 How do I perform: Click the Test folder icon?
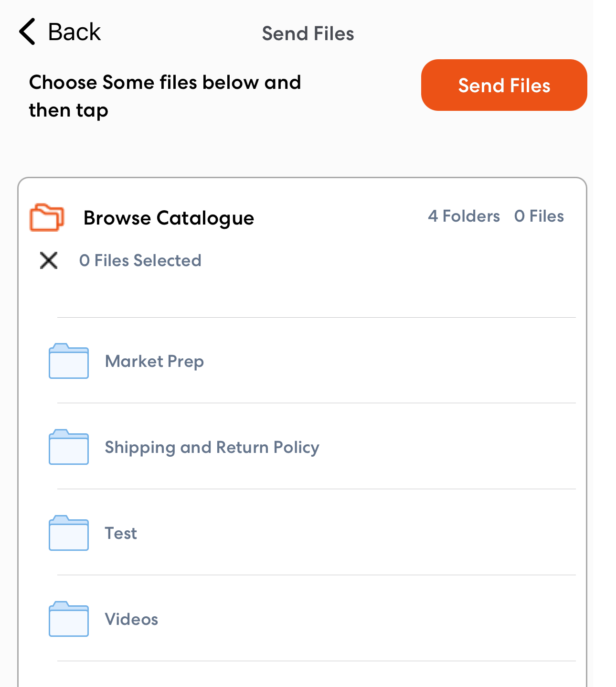tap(69, 533)
